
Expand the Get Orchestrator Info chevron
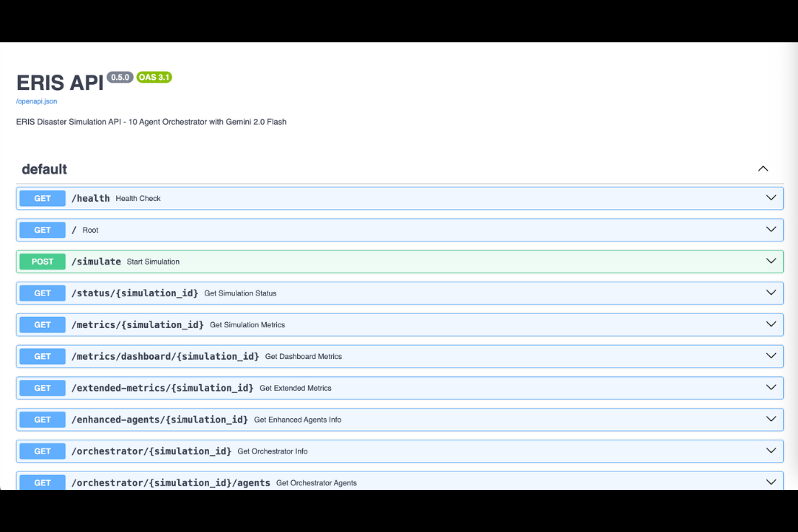(771, 451)
